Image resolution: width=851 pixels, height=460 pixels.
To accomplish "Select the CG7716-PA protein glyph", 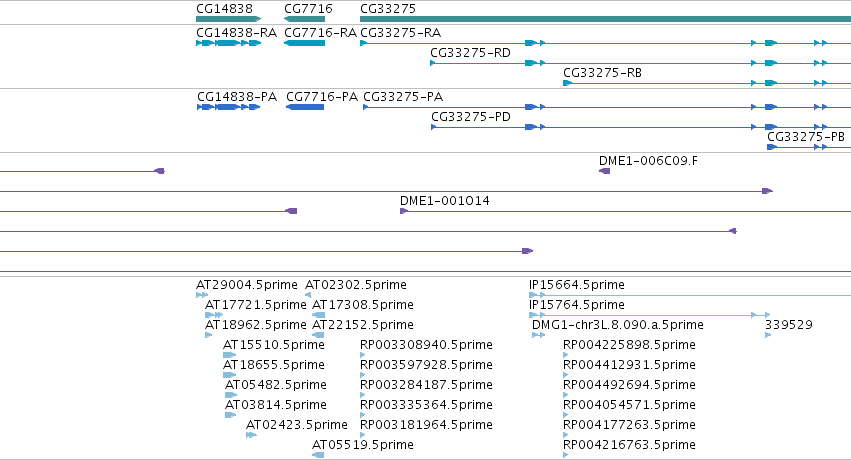I will pyautogui.click(x=305, y=107).
